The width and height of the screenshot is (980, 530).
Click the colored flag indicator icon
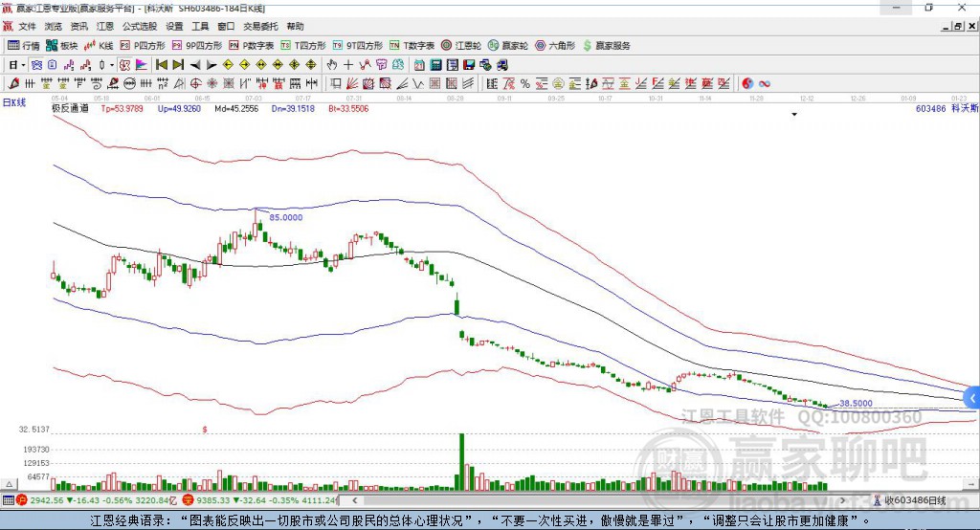click(142, 65)
